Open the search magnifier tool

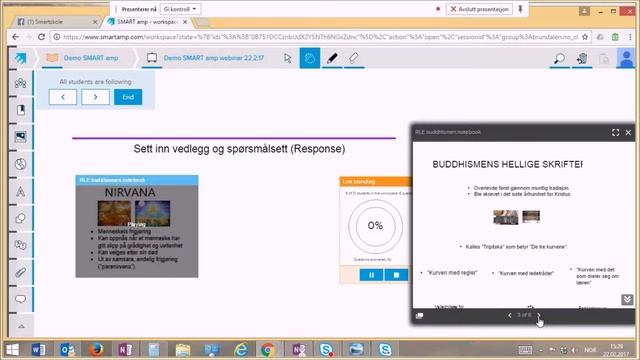click(559, 58)
